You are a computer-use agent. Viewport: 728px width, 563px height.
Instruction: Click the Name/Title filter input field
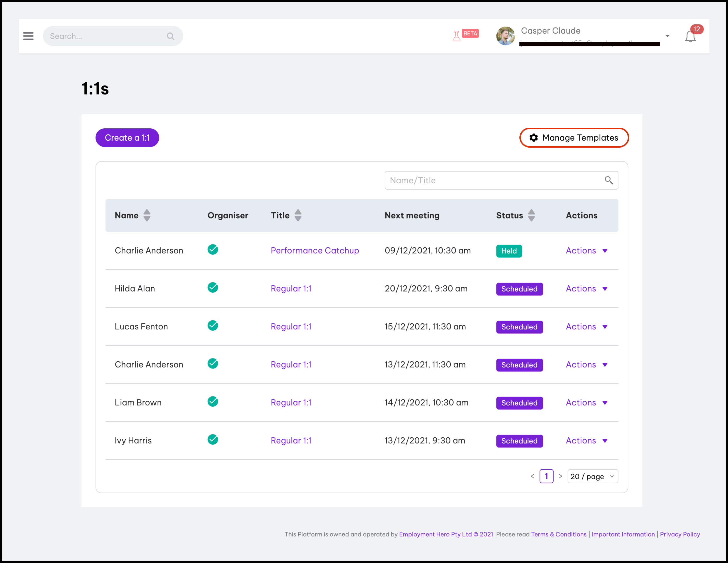click(493, 180)
